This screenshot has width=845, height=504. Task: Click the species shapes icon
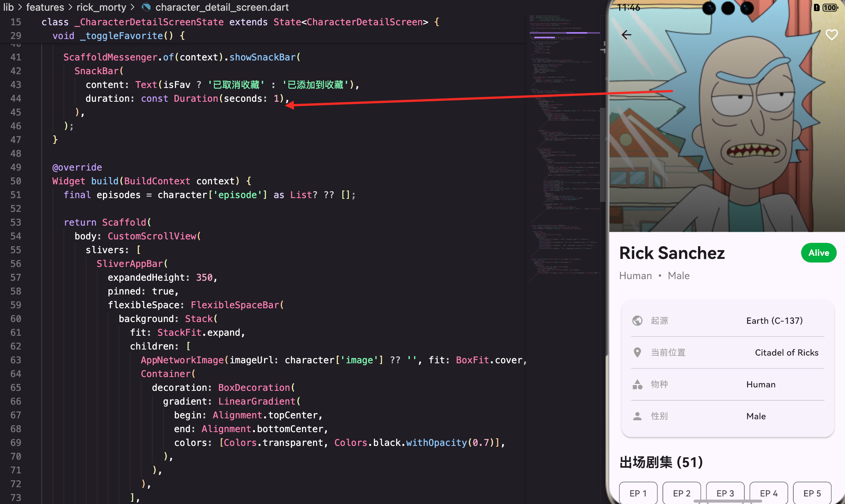637,384
